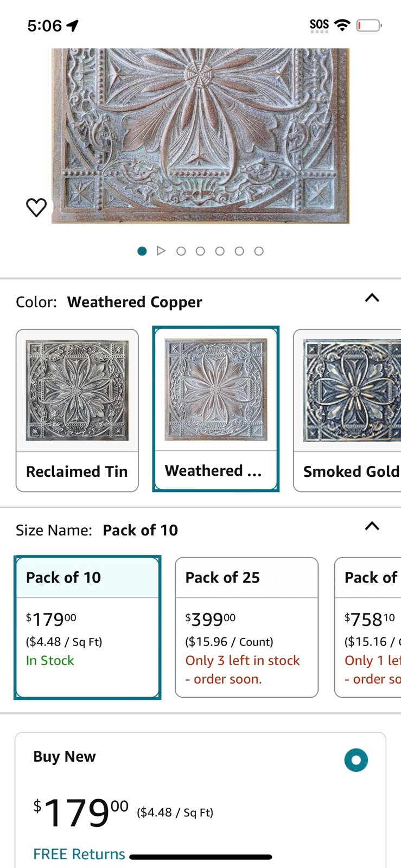The width and height of the screenshot is (401, 868).
Task: Tap the heart wishlist icon
Action: [36, 207]
